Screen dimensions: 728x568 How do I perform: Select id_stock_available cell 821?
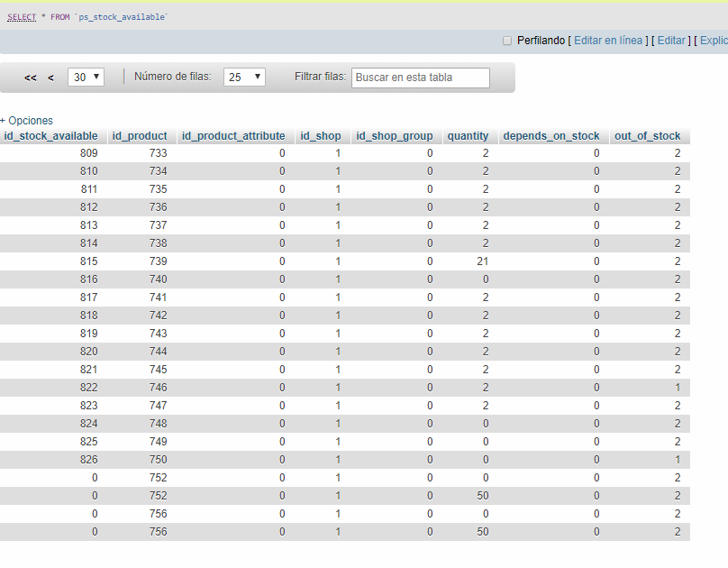point(88,370)
